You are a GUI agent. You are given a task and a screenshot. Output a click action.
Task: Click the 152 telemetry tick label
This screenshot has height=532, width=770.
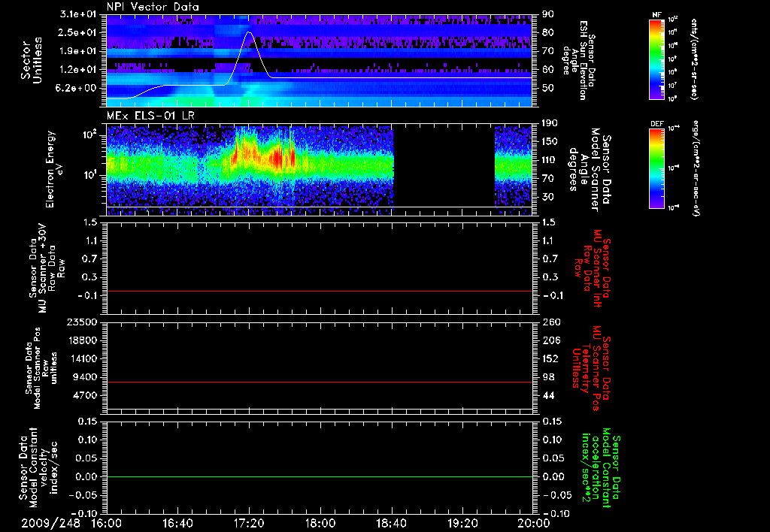pos(551,358)
